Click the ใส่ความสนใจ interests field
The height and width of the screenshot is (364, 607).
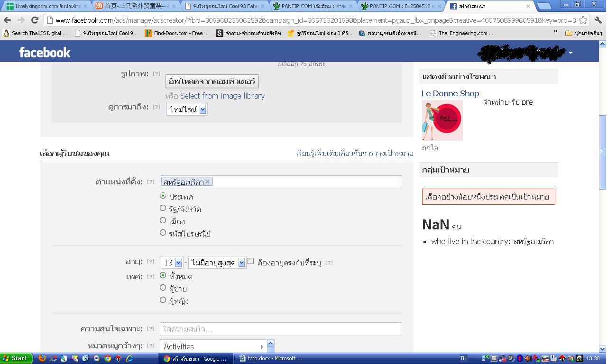point(281,329)
